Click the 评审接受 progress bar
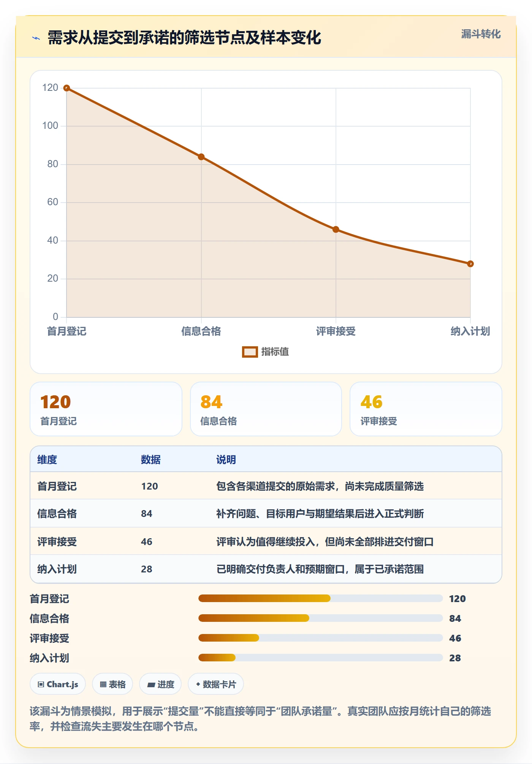532x764 pixels. pos(320,638)
